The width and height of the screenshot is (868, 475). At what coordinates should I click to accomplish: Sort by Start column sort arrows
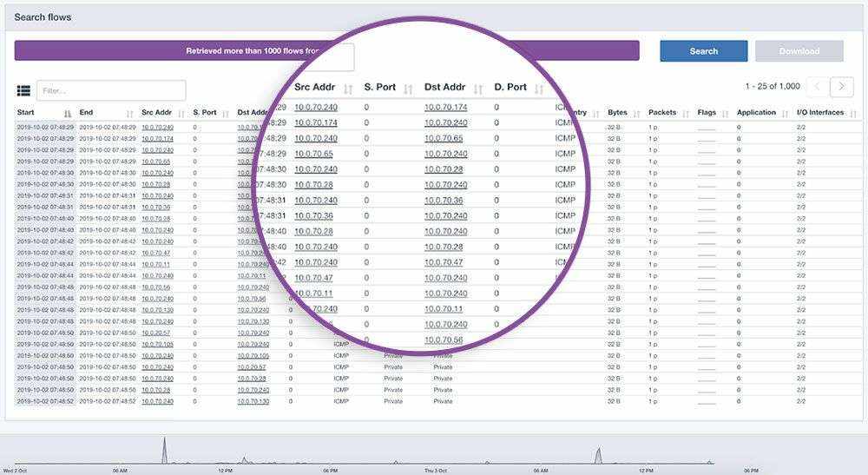point(68,114)
